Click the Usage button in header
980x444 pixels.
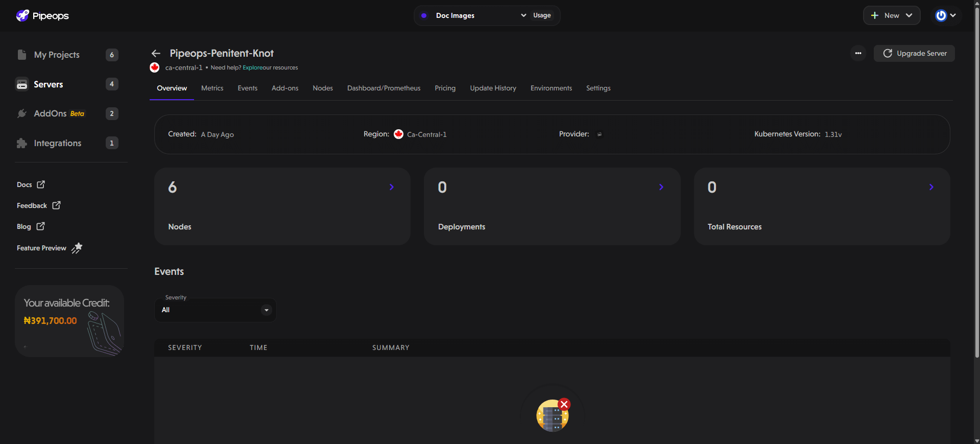pyautogui.click(x=542, y=15)
